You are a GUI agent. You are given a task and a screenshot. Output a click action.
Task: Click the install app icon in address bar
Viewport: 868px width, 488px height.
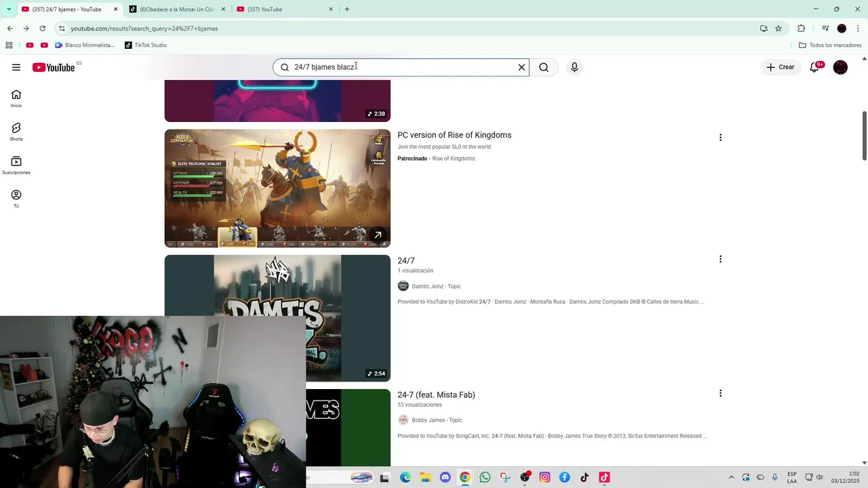point(764,28)
